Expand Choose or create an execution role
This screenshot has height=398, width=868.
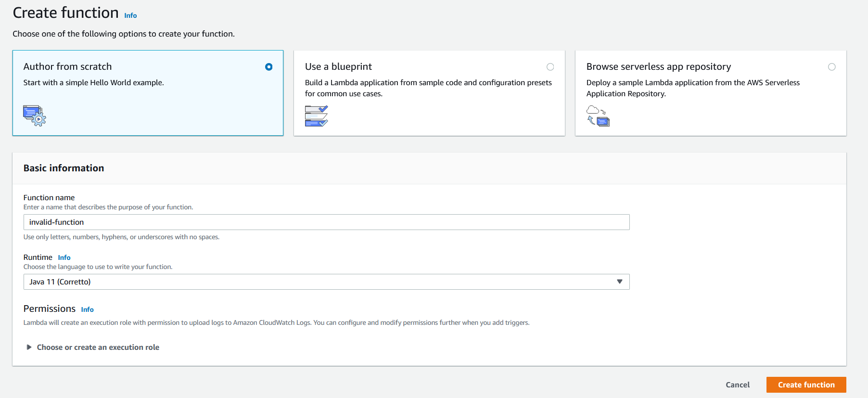(93, 347)
